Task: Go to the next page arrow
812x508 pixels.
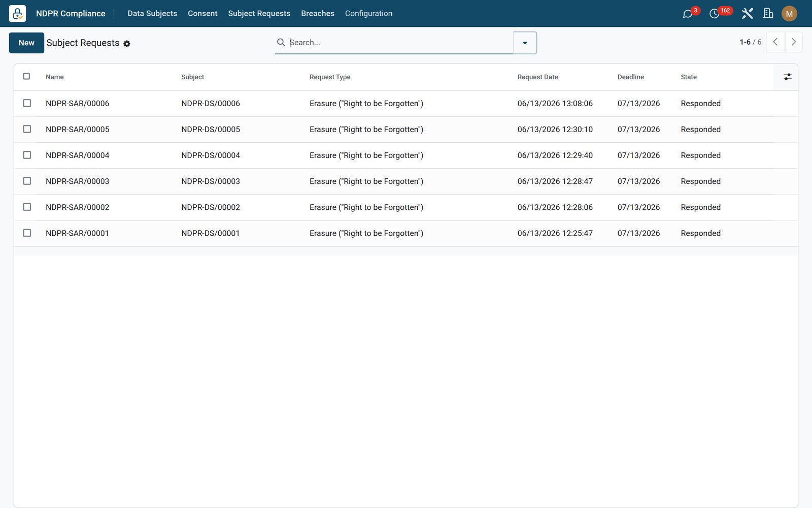Action: [794, 42]
